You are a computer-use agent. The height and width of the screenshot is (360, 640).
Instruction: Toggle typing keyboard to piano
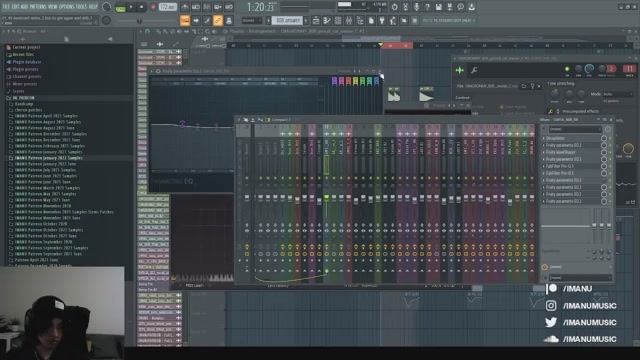185,20
